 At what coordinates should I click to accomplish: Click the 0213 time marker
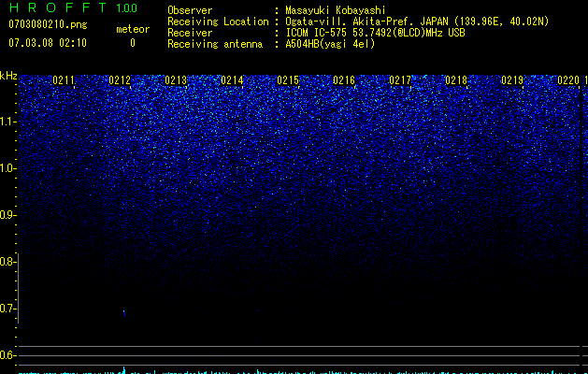[176, 80]
